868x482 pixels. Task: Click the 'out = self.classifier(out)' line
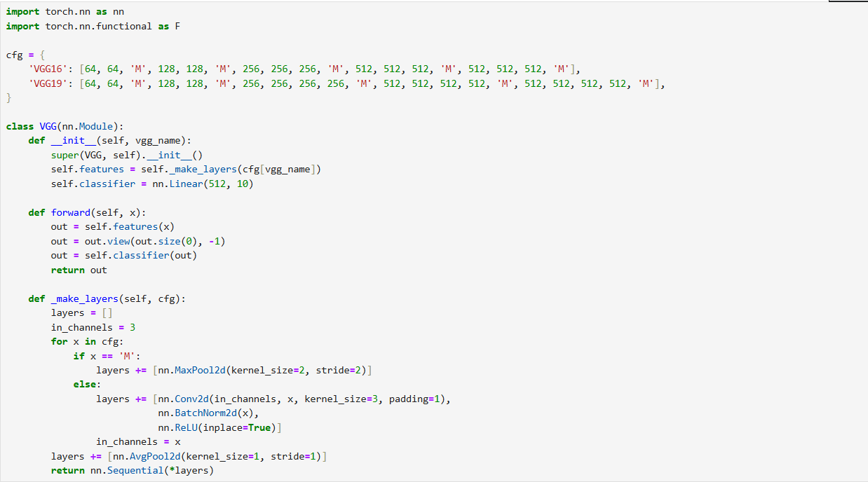click(x=124, y=255)
